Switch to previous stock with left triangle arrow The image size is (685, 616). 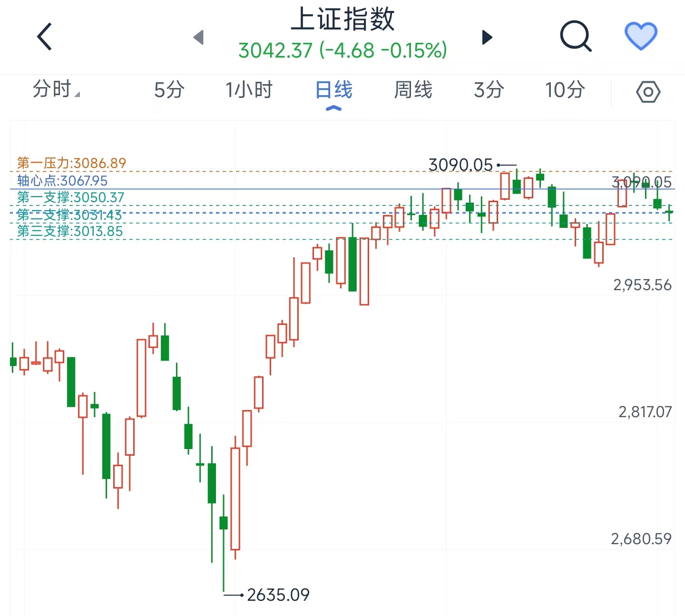[x=199, y=37]
